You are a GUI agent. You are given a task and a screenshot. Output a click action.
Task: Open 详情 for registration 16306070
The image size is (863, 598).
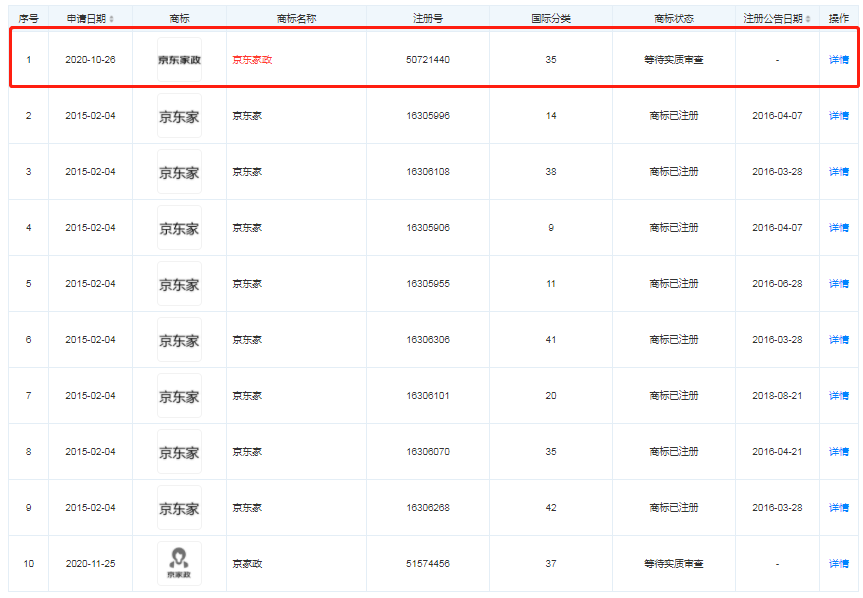pos(839,452)
